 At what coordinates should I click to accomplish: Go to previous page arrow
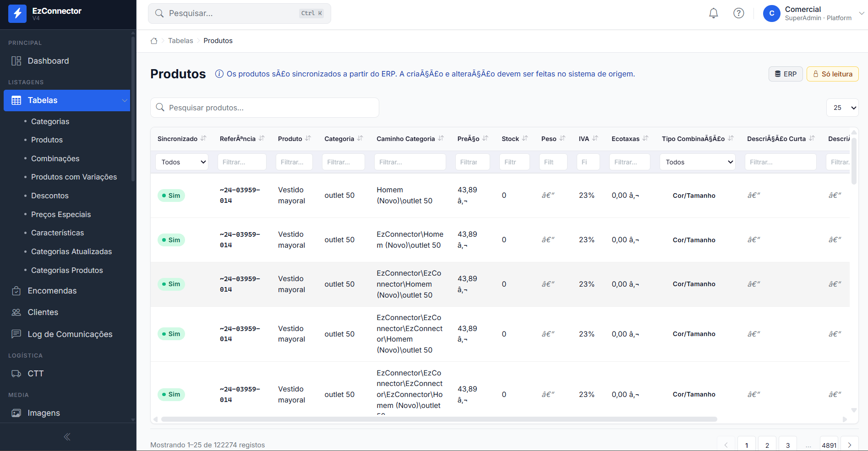[x=726, y=445]
